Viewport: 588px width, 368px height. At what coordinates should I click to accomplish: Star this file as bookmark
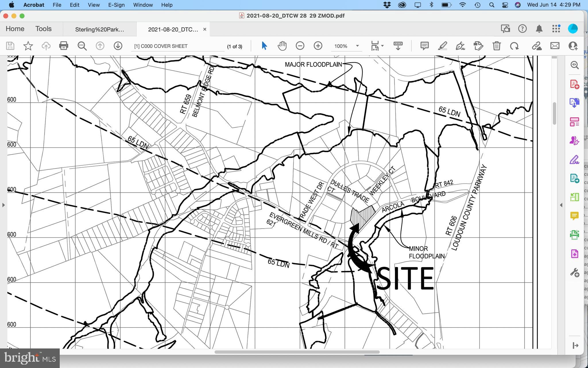tap(28, 46)
